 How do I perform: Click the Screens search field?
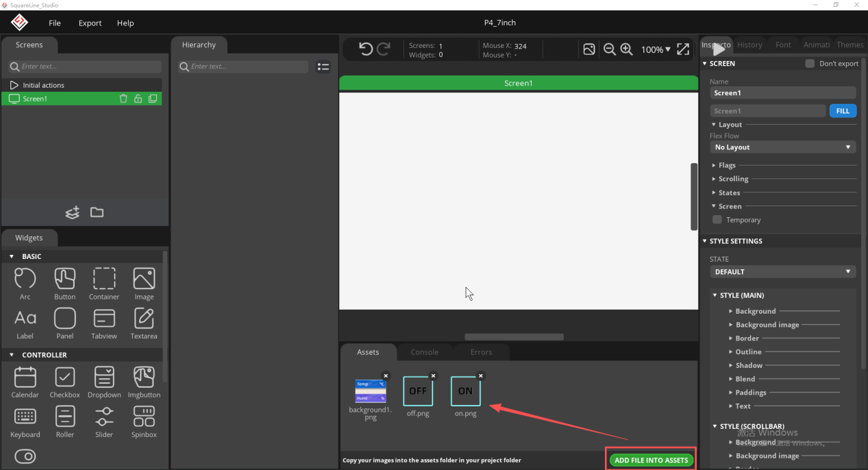point(85,66)
